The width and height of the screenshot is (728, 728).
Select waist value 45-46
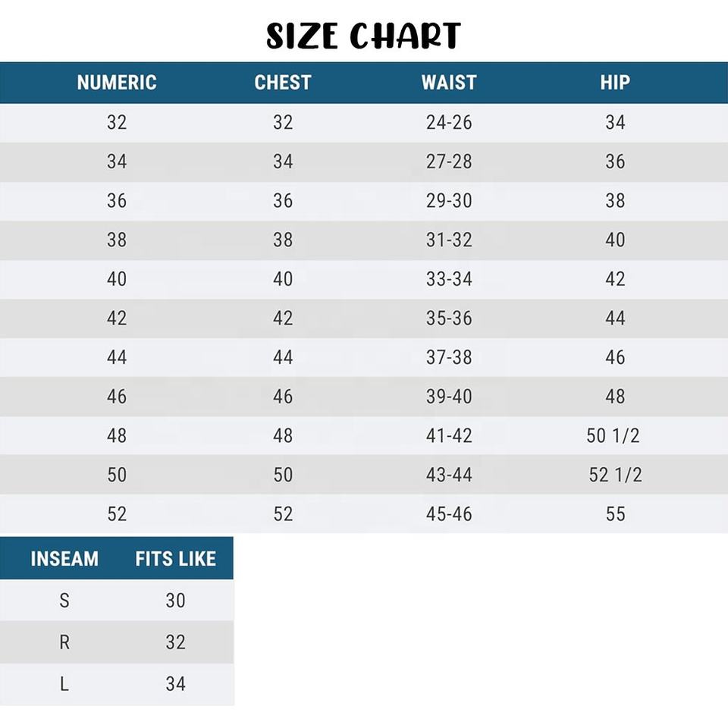click(x=449, y=514)
